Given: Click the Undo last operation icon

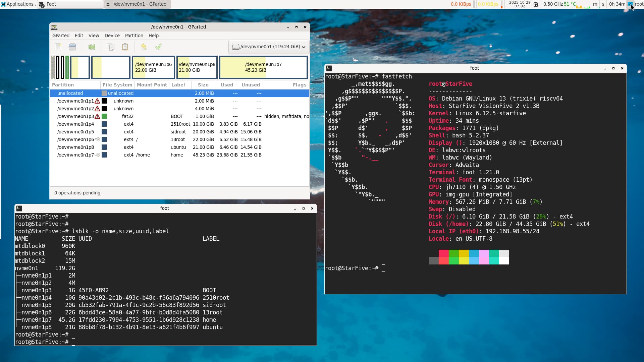Looking at the screenshot, I should tap(144, 47).
